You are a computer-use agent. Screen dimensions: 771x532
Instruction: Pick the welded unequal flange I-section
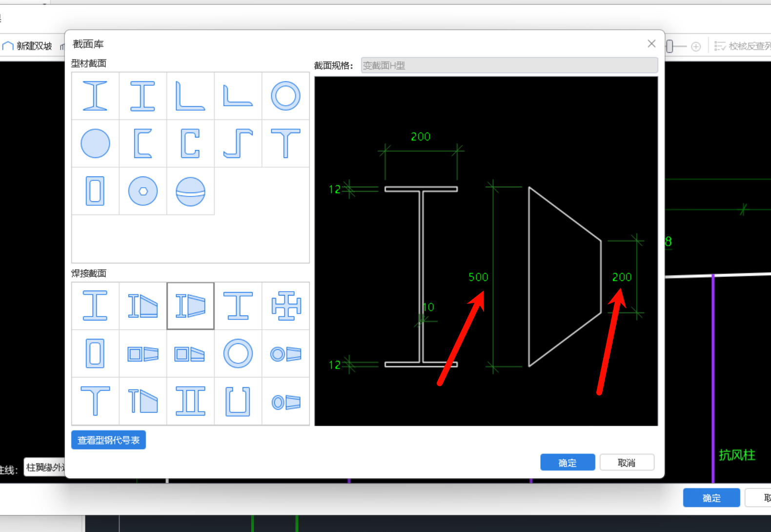[x=238, y=306]
